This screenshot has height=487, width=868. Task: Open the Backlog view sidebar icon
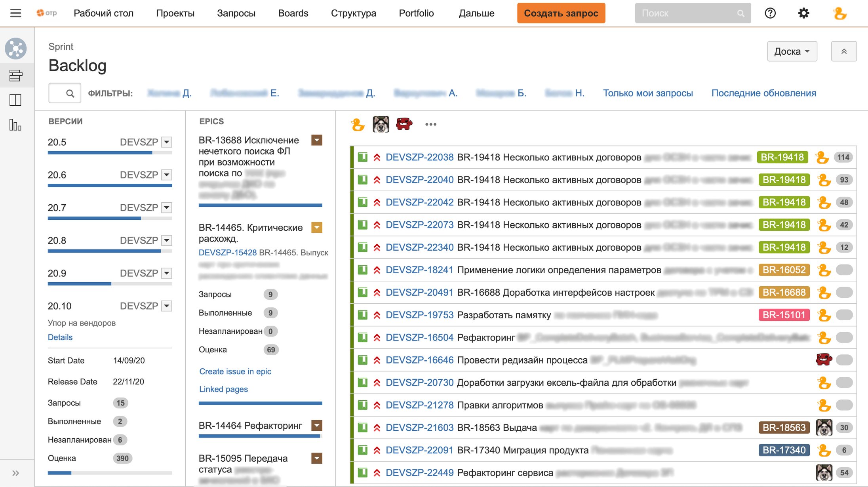point(15,75)
